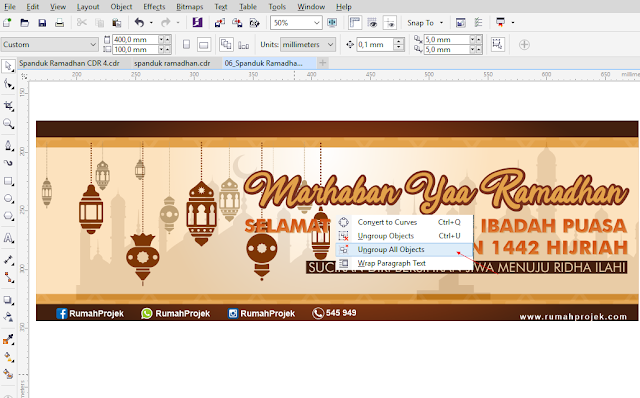Launch full-screen preview
The image size is (640, 398).
coord(332,23)
